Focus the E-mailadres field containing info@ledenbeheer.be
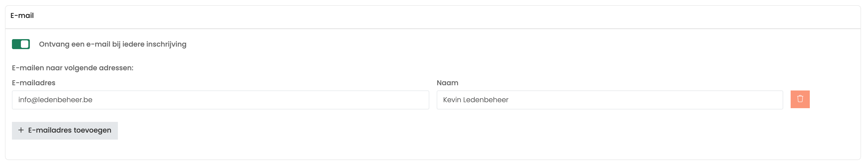868x165 pixels. [x=220, y=100]
